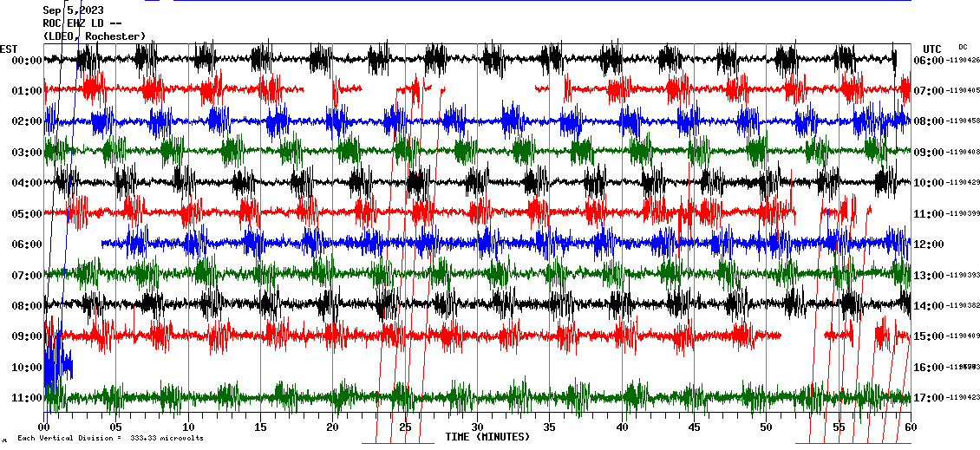Image resolution: width=980 pixels, height=450 pixels.
Task: Select the 10:00 EST time label
Action: [26, 367]
